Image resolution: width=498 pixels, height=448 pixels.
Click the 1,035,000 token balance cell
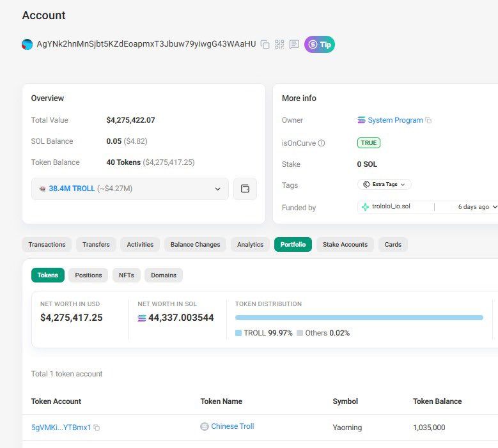[x=429, y=428]
